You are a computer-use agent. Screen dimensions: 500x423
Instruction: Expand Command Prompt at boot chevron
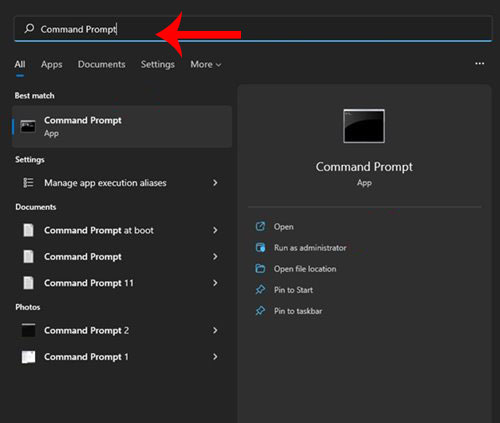coord(215,230)
